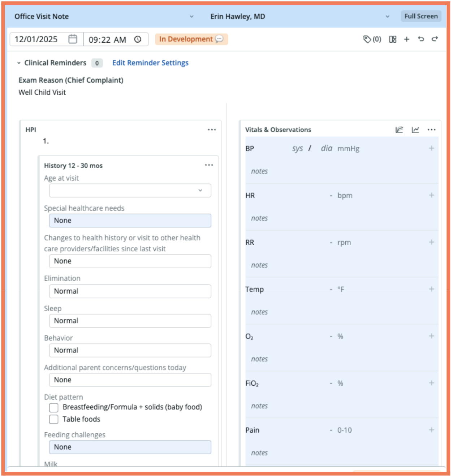Click the HR bpm value field

click(331, 195)
